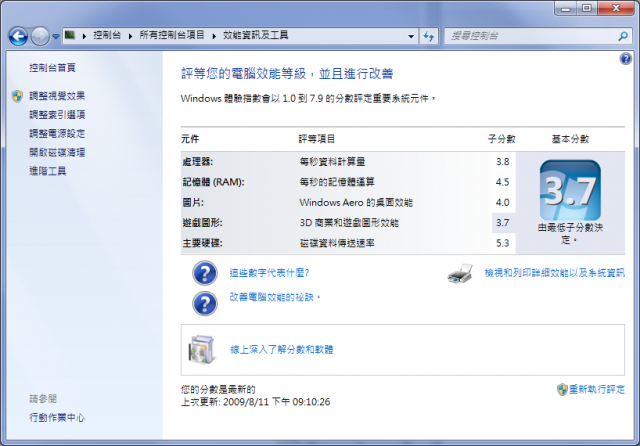Click the magnifier search icon
Image resolution: width=640 pixels, height=446 pixels.
[623, 36]
